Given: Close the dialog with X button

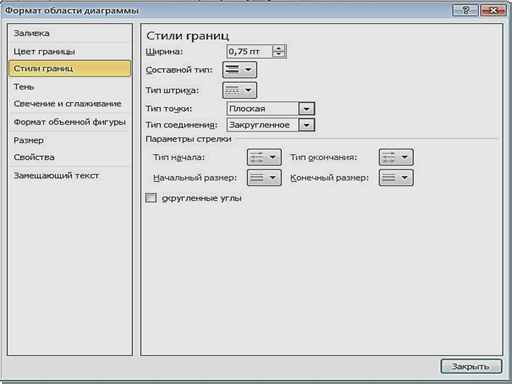Looking at the screenshot, I should coord(493,11).
